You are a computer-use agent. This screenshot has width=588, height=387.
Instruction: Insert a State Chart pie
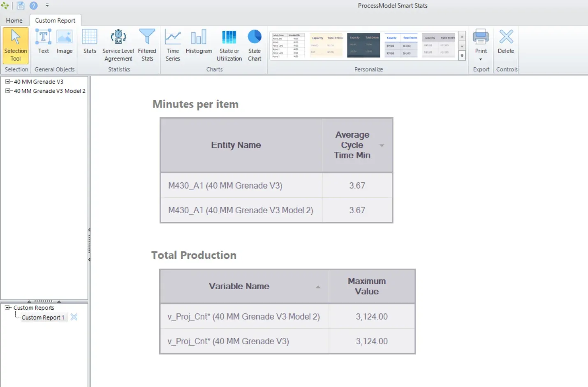[255, 45]
